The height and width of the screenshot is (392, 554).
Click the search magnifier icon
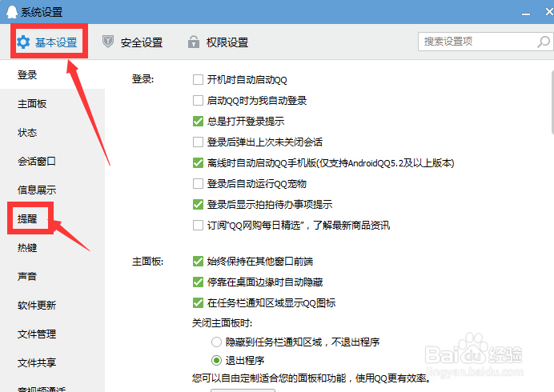544,42
